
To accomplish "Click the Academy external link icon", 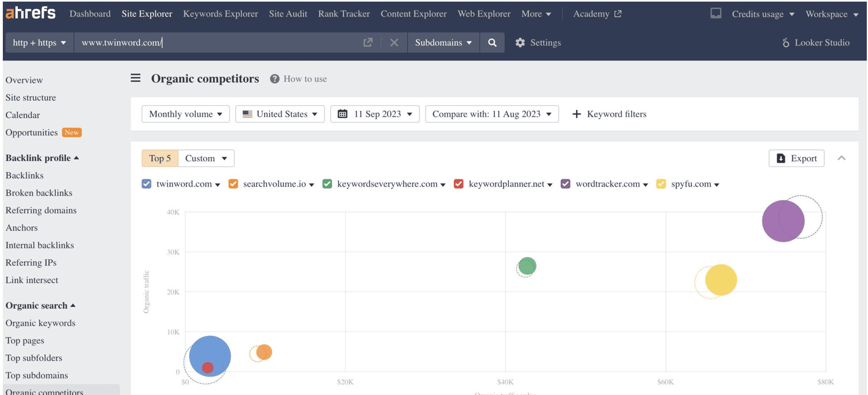I will [x=618, y=14].
